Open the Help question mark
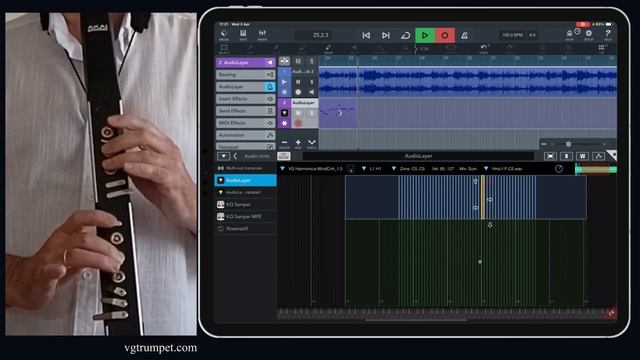This screenshot has height=360, width=640. pyautogui.click(x=608, y=35)
